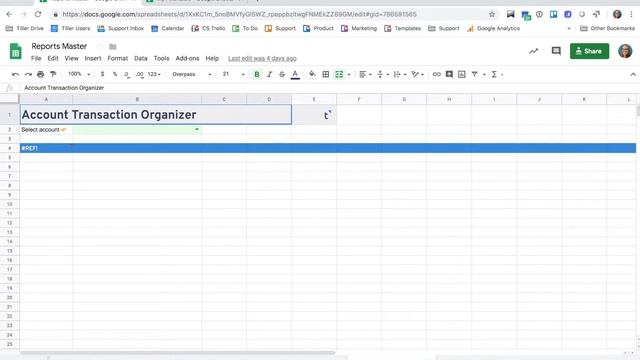Open the Other Bookmarks folder
This screenshot has height=360, width=640.
[607, 29]
